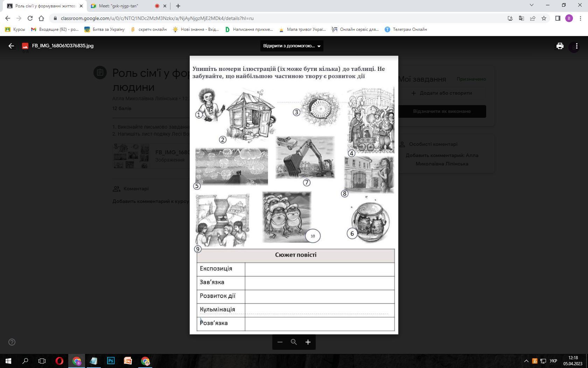Open PowerPoint from taskbar
This screenshot has height=368, width=588.
click(128, 361)
